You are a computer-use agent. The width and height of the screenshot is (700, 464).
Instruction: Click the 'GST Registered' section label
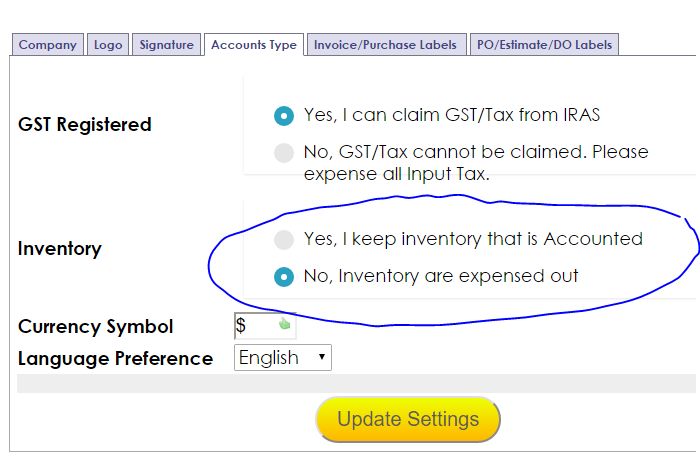click(x=85, y=125)
